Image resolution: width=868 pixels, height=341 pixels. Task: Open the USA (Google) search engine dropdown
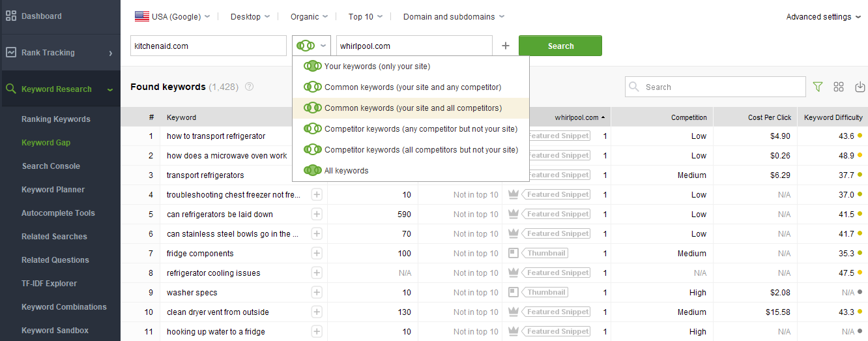point(173,16)
